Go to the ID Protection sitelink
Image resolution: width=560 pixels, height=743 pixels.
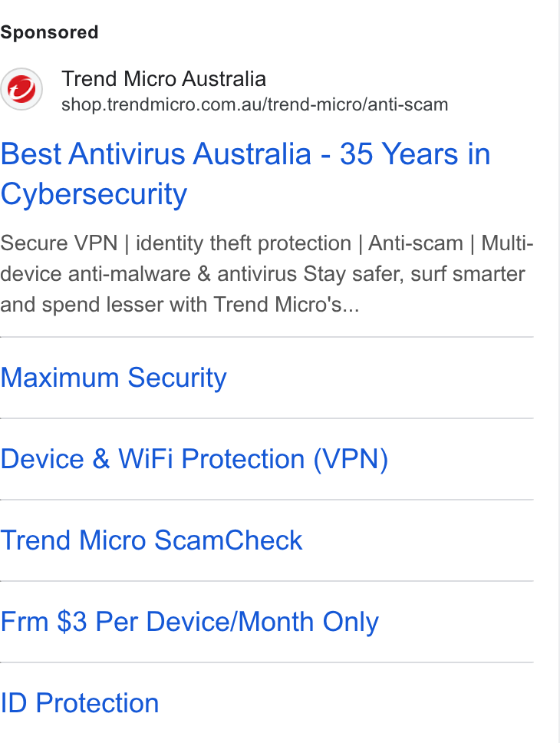coord(80,703)
